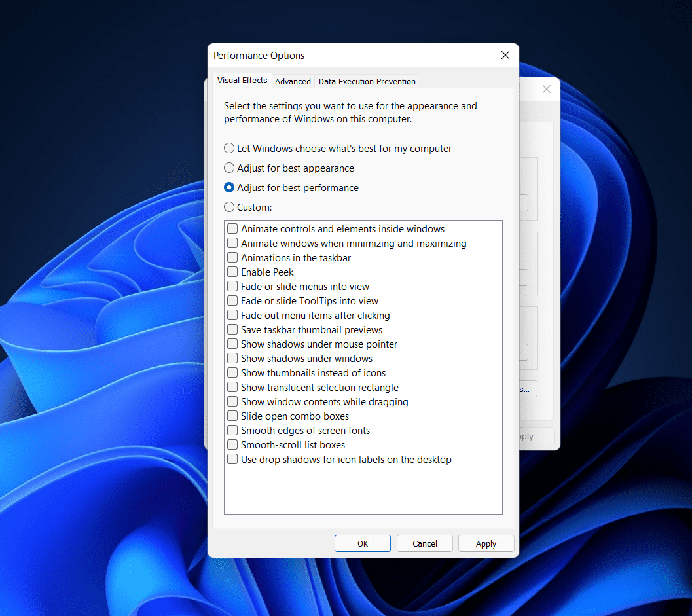The height and width of the screenshot is (616, 692).
Task: Check Show thumbnails instead of icons
Action: [x=232, y=373]
